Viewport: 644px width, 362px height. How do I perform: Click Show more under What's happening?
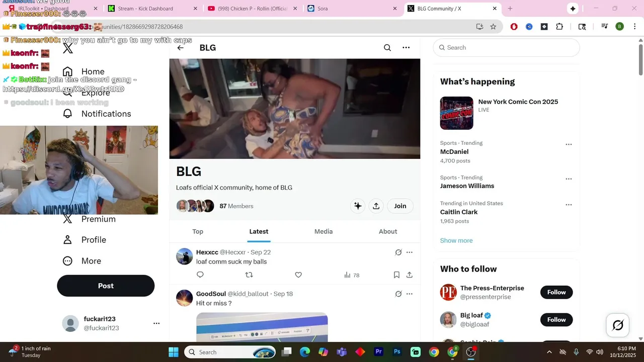456,241
